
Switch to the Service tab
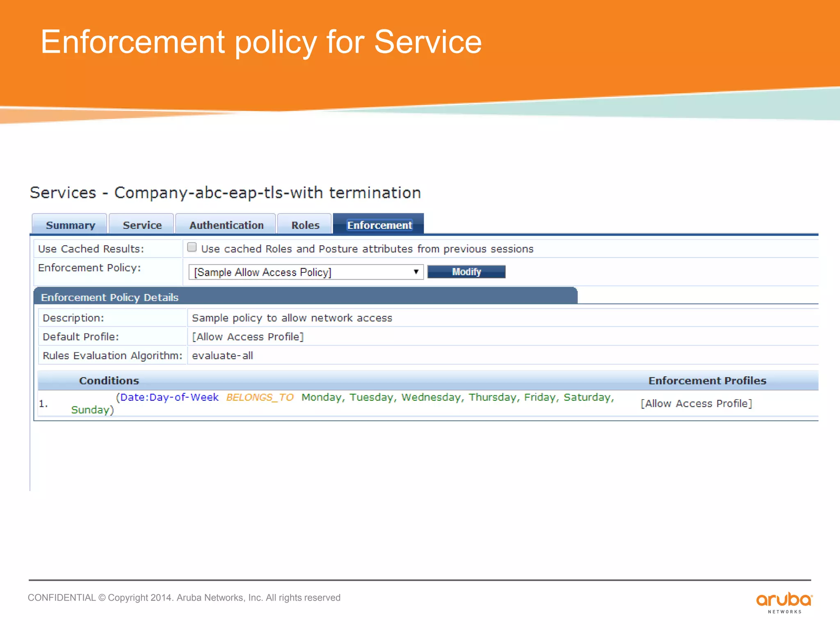pyautogui.click(x=142, y=225)
